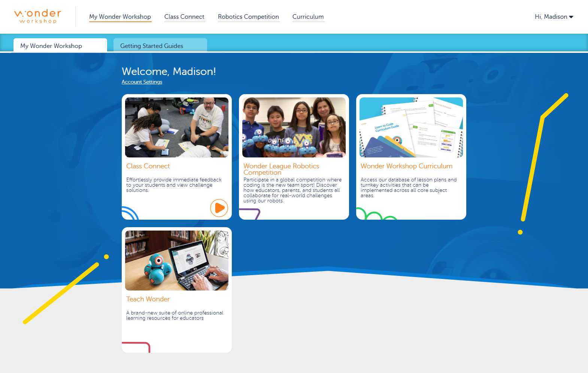Screen dimensions: 588x373
Task: Click the Teach Wonder robot and laptop photo
Action: (177, 261)
